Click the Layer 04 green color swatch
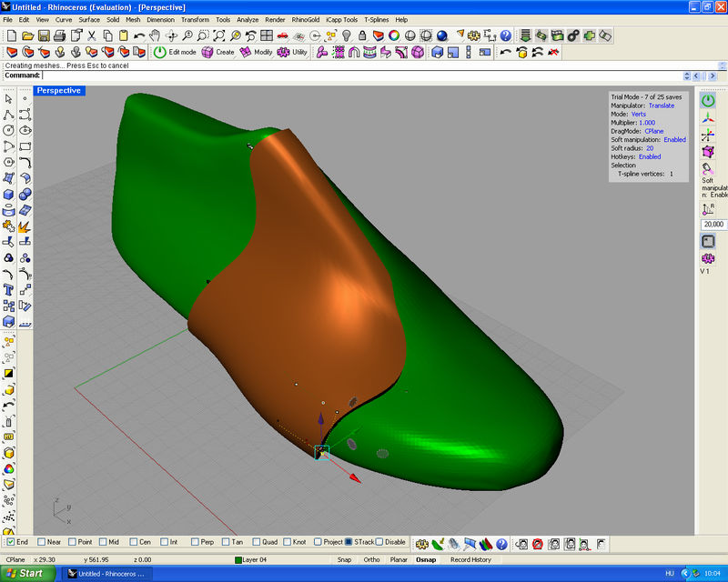The width and height of the screenshot is (728, 582). click(238, 559)
